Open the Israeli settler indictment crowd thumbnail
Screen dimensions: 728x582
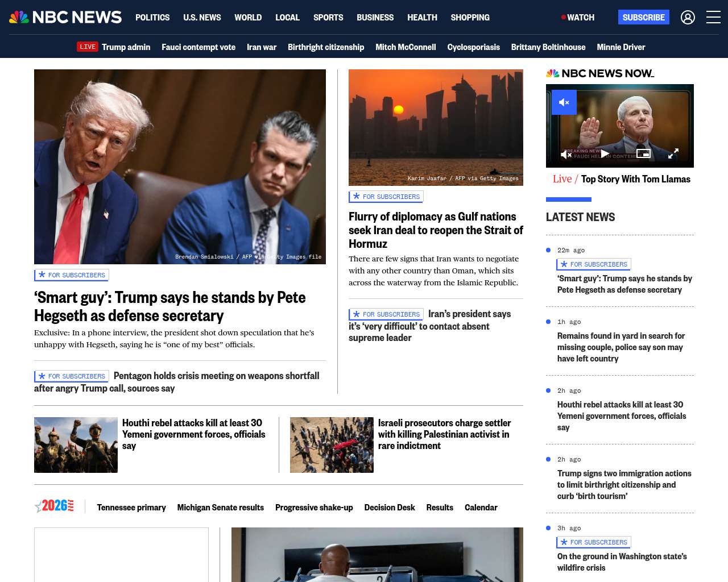click(332, 445)
